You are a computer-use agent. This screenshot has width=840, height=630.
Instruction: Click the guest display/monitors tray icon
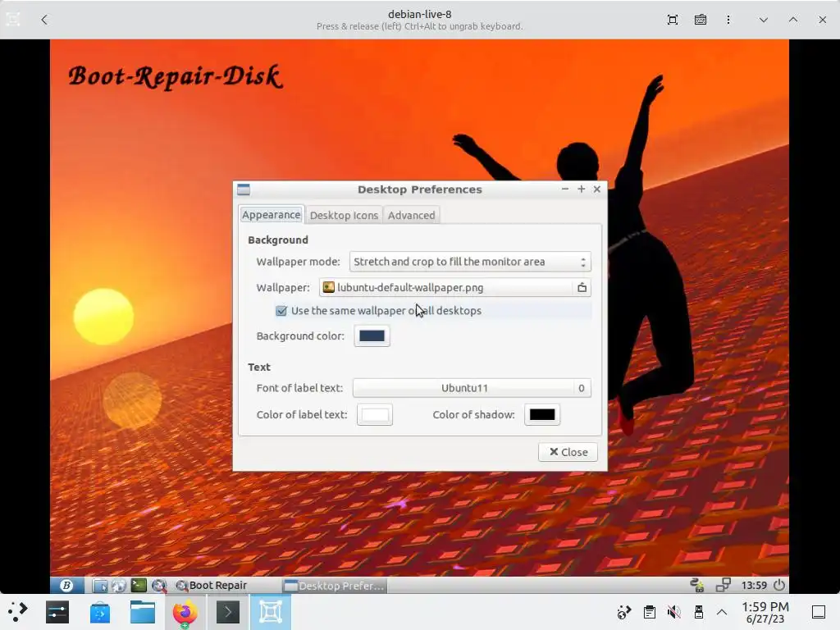coord(724,585)
